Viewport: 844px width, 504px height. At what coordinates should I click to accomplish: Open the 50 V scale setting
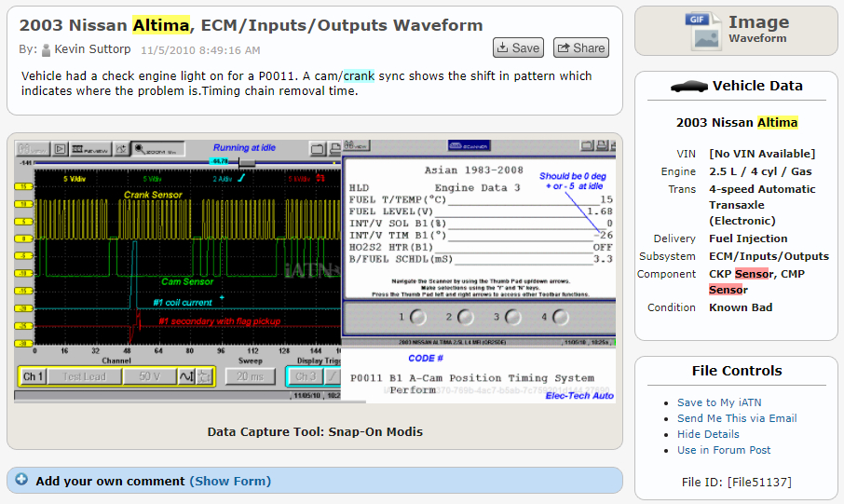click(x=150, y=376)
